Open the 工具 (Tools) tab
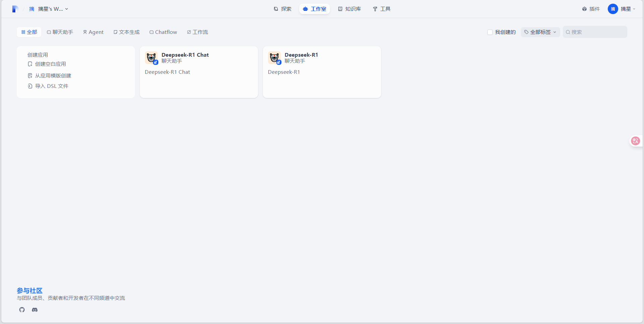 382,9
